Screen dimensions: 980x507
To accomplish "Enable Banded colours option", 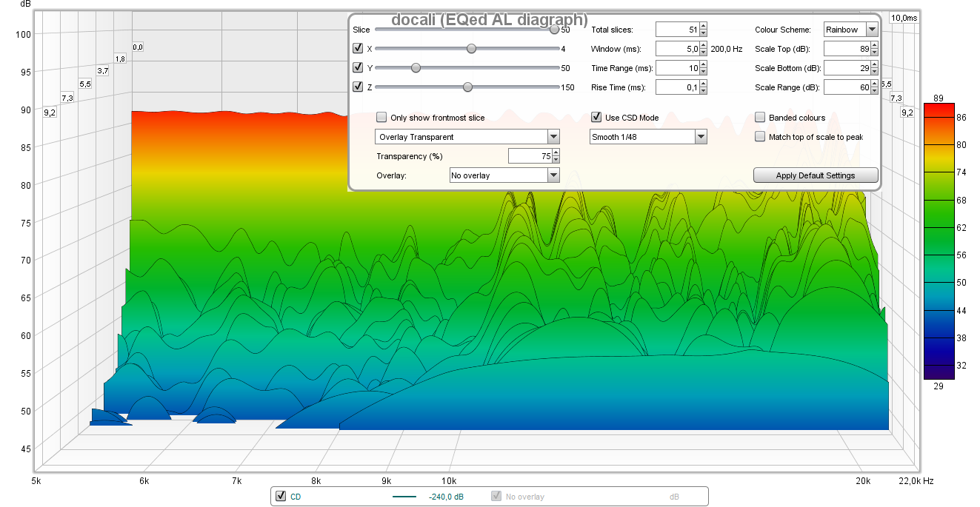I will tap(760, 118).
